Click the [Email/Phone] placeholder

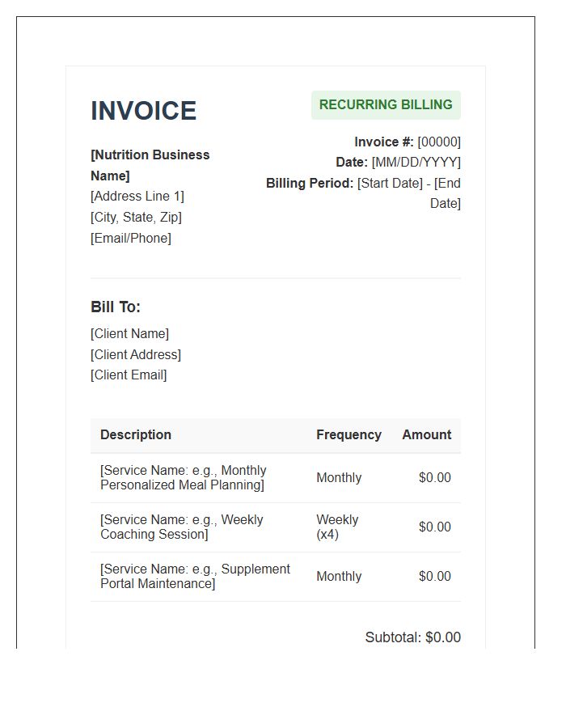(131, 238)
